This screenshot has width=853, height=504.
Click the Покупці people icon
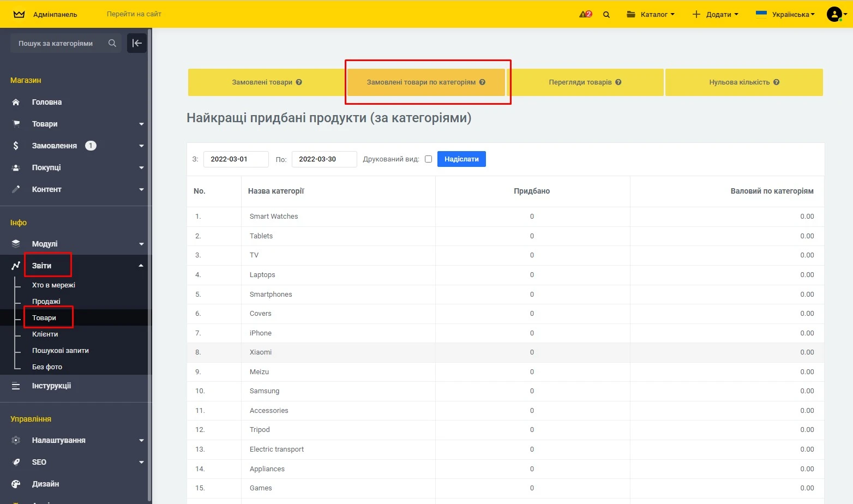coord(16,167)
